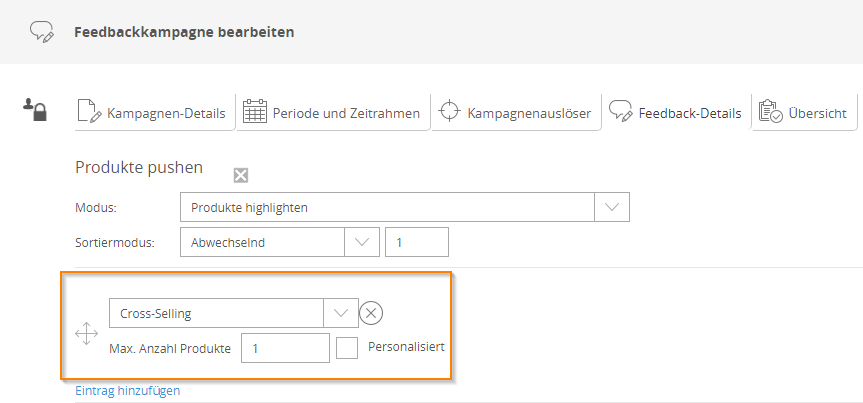The image size is (863, 403).
Task: Click the user lock icon
Action: coord(35,110)
